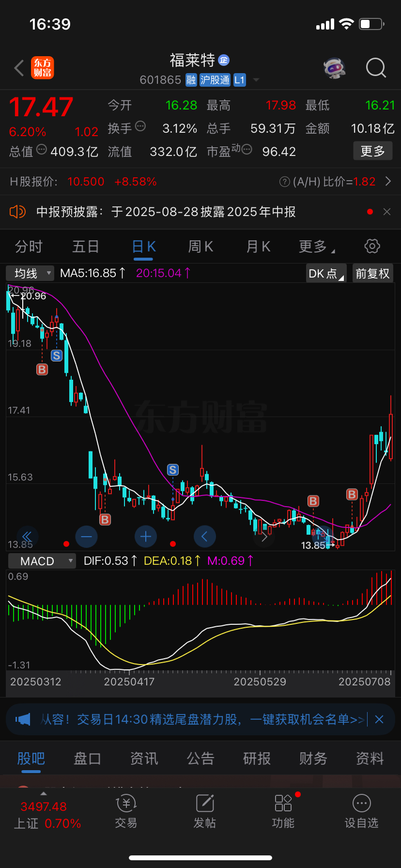401x868 pixels.
Task: Open the 更多 quote details button
Action: click(373, 151)
